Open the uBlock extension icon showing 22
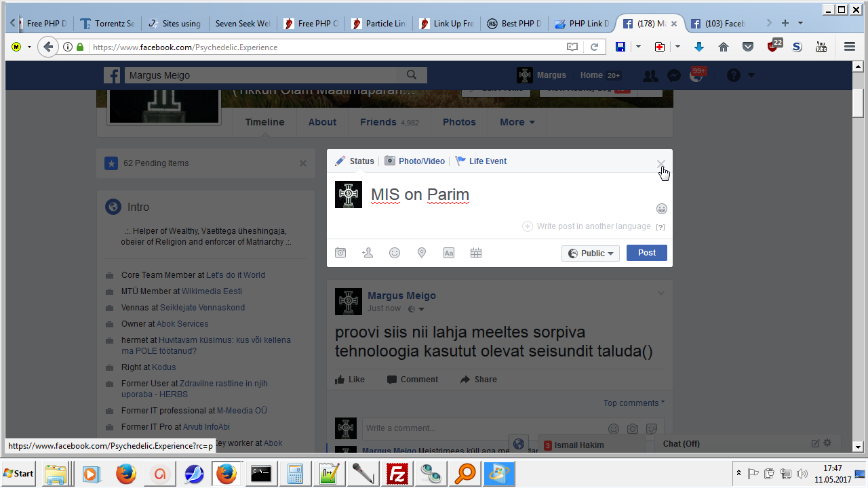The height and width of the screenshot is (488, 868). tap(774, 45)
